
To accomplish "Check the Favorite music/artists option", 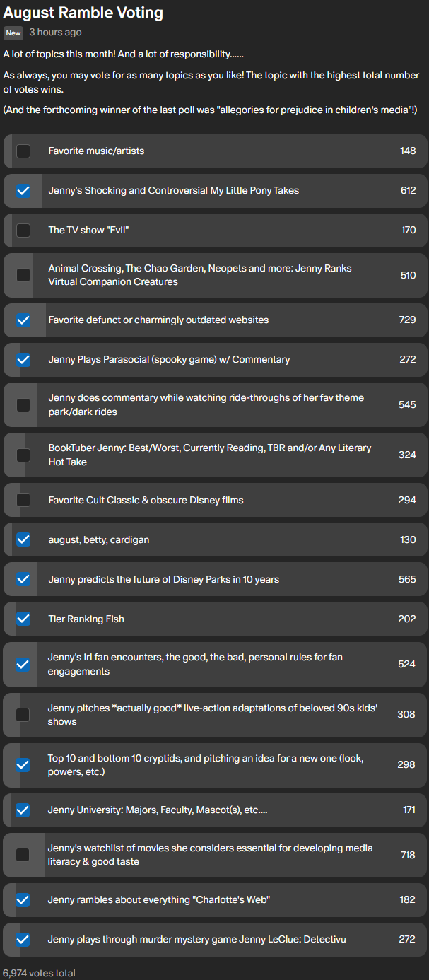I will pos(23,151).
